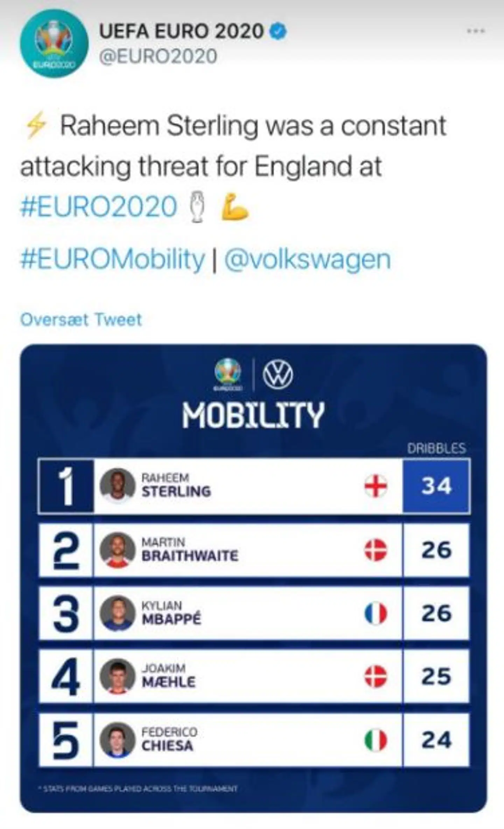Click Kylian Mbappé's player photo

(x=117, y=613)
